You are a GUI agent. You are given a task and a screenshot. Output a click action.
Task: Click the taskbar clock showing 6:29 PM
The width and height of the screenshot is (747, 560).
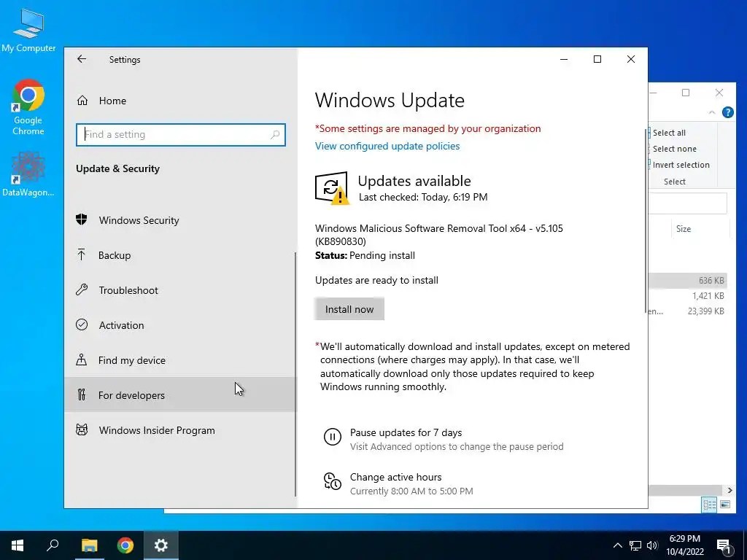pos(684,545)
